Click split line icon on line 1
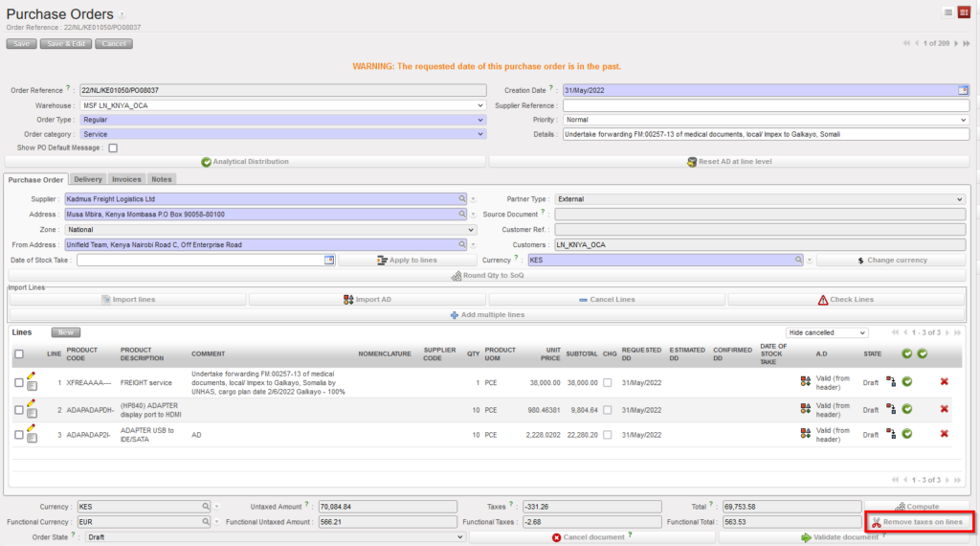 (891, 381)
